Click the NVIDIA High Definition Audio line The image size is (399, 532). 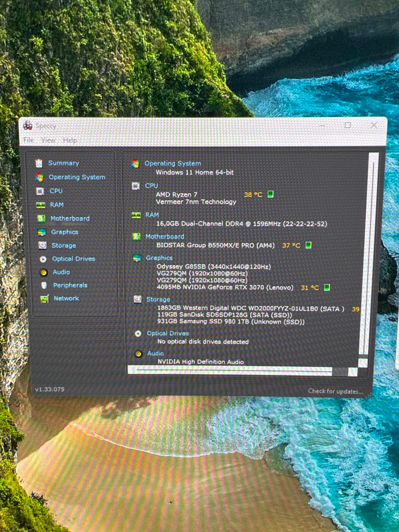tap(200, 362)
